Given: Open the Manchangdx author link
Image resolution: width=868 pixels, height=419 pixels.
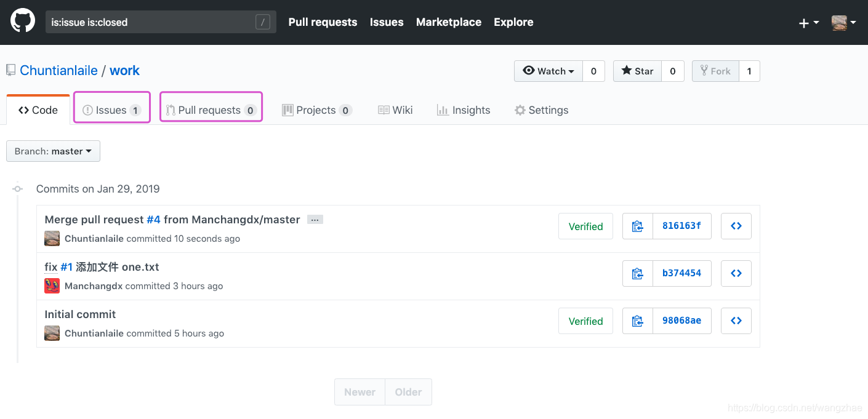Looking at the screenshot, I should pyautogui.click(x=94, y=286).
